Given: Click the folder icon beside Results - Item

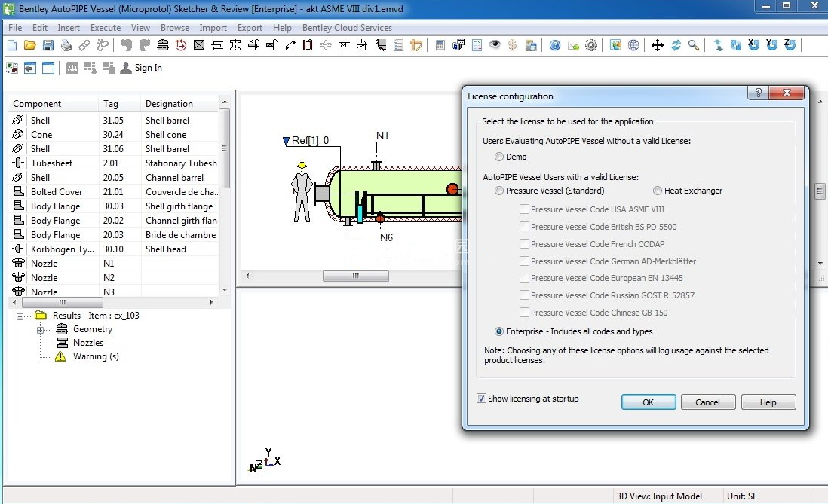Looking at the screenshot, I should 41,315.
